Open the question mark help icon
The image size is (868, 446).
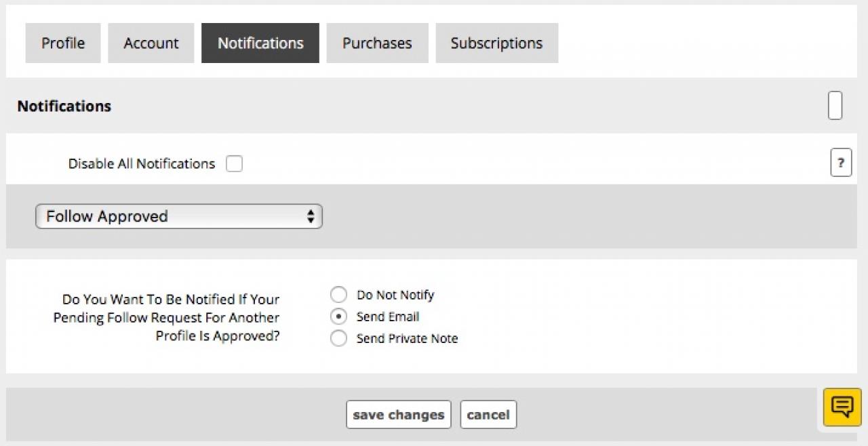pos(841,163)
